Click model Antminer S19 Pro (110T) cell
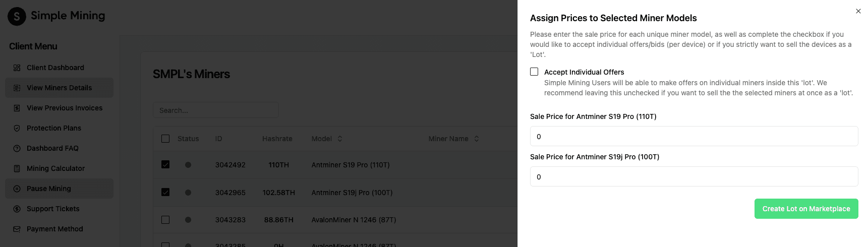The height and width of the screenshot is (247, 868). (351, 165)
